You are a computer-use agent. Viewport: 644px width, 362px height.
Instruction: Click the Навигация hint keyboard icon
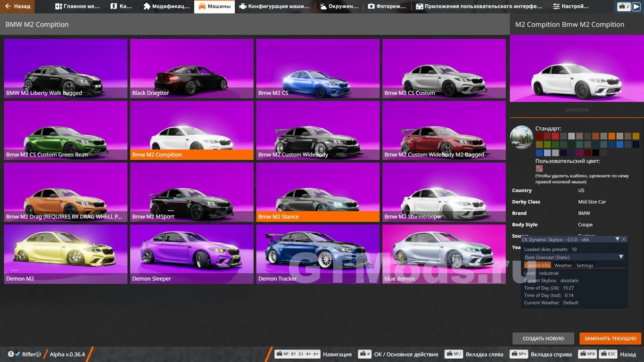pos(298,354)
